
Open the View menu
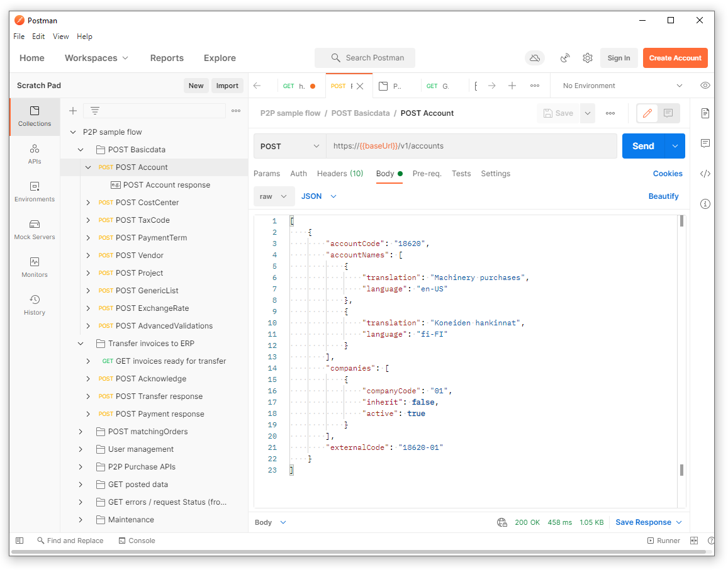[x=60, y=36]
